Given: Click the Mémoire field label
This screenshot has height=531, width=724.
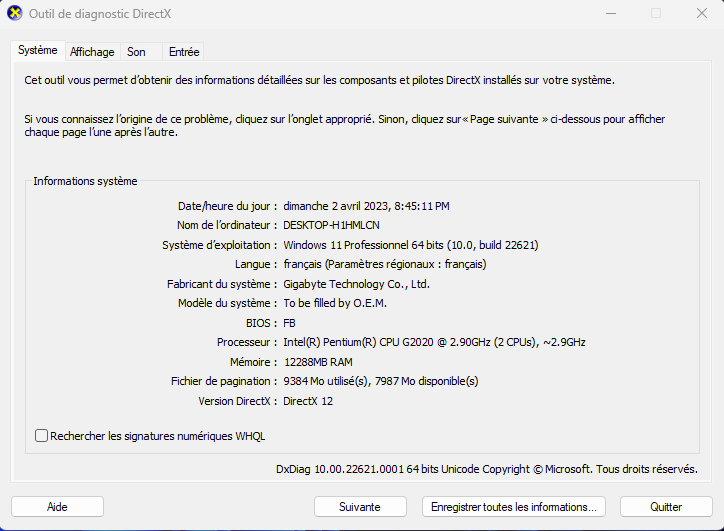Looking at the screenshot, I should tap(253, 362).
